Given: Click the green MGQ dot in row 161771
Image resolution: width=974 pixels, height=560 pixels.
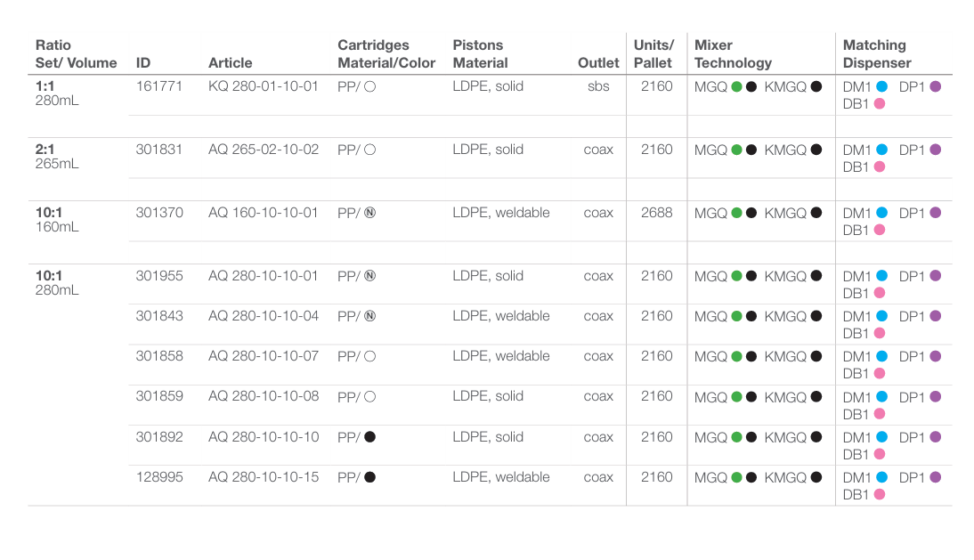Looking at the screenshot, I should 736,87.
